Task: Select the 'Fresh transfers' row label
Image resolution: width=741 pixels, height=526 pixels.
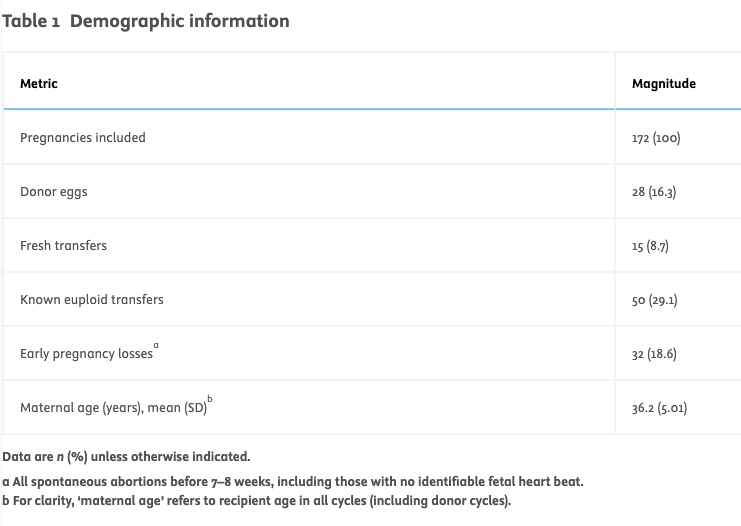Action: [63, 246]
